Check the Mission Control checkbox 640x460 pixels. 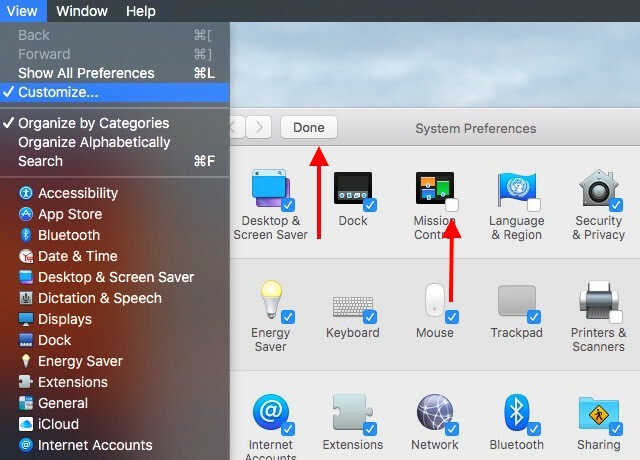click(452, 205)
